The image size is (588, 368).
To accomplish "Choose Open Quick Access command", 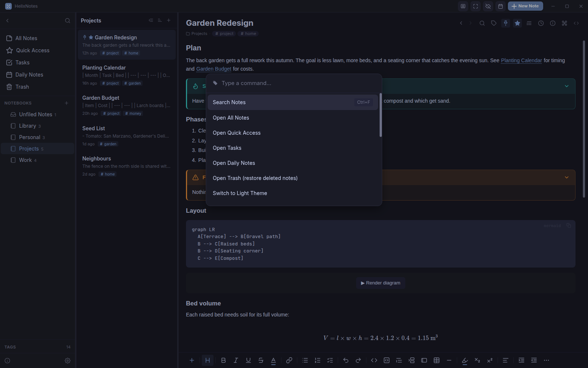I will pyautogui.click(x=293, y=133).
